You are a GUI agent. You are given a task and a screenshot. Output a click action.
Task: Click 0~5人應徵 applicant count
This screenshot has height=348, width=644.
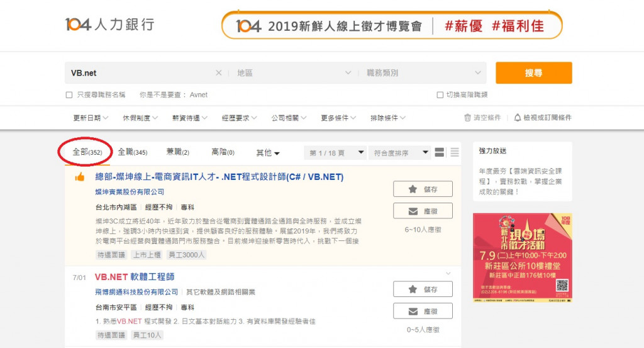[x=423, y=330]
